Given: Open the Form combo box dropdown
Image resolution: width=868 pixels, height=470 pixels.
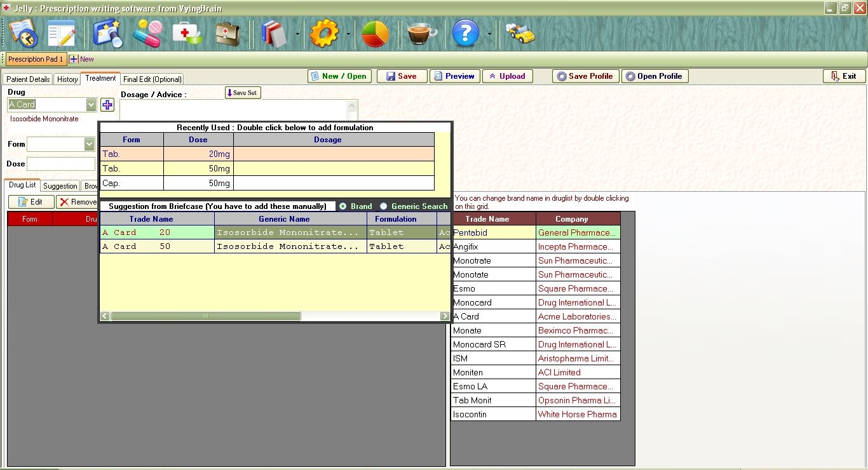Looking at the screenshot, I should [90, 144].
